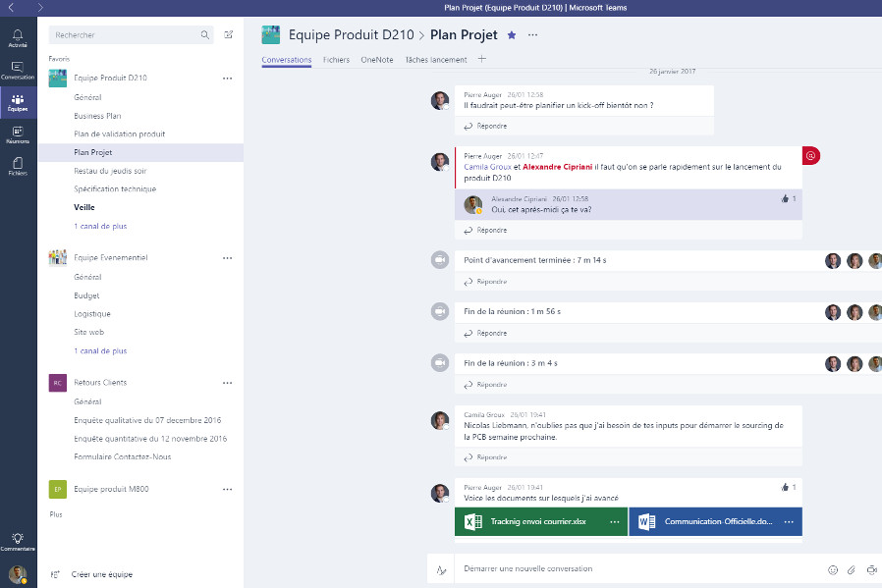
Task: Open Enquête qualitative du 07 decembre 2016
Action: tap(147, 420)
